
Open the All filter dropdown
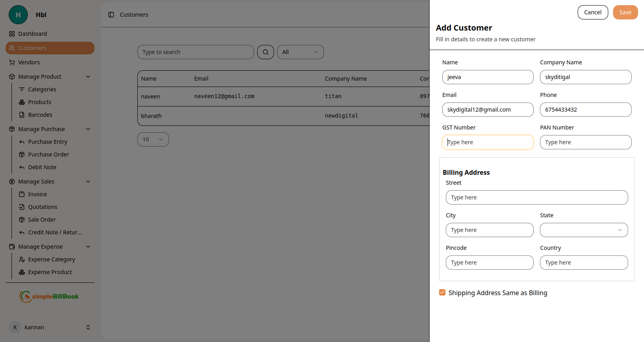pos(300,52)
